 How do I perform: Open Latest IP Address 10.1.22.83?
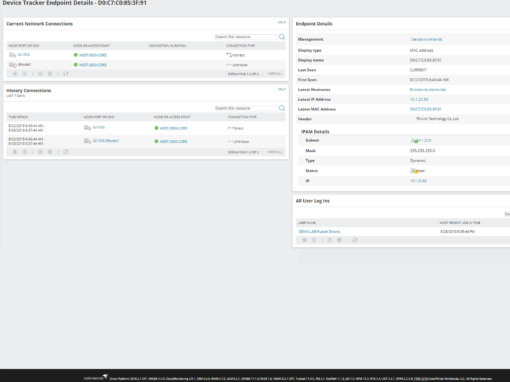(x=419, y=99)
